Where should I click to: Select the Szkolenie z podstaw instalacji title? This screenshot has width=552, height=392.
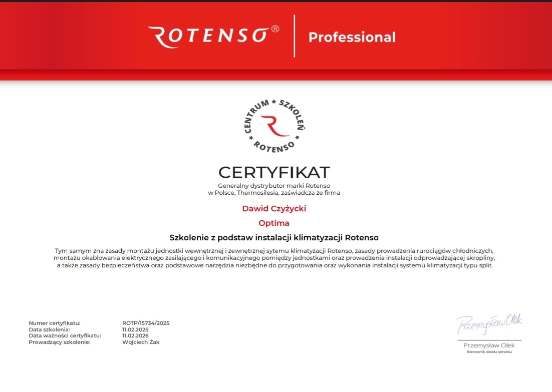pos(274,237)
